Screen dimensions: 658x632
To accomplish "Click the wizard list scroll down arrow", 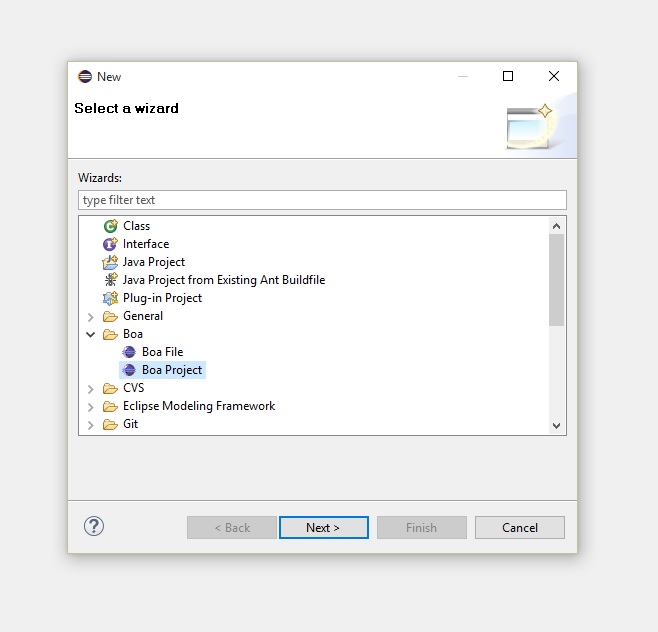I will [557, 425].
